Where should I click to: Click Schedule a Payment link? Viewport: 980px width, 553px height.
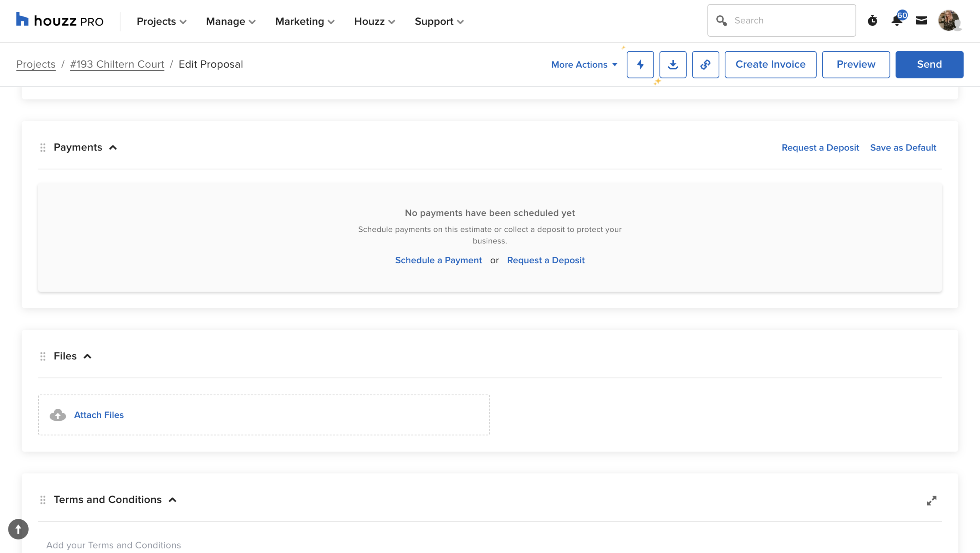(438, 260)
